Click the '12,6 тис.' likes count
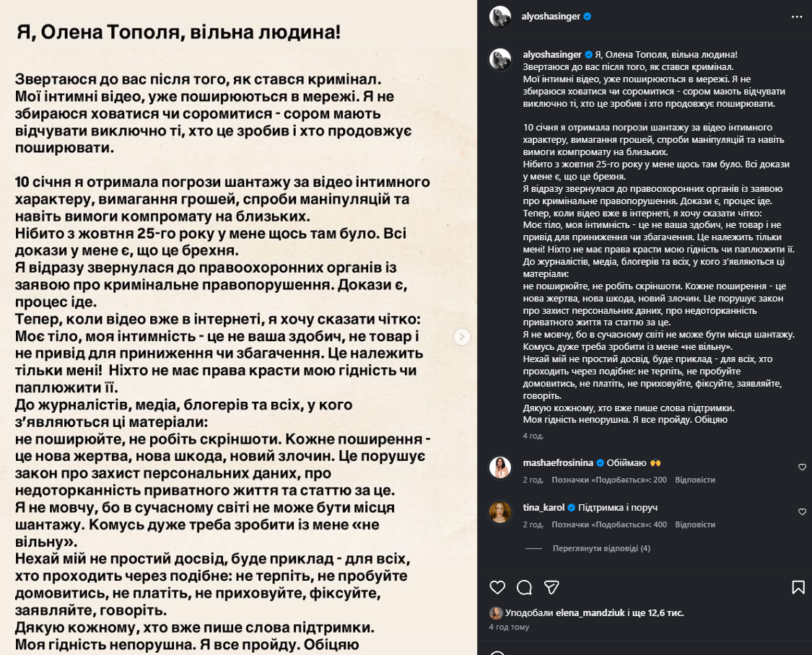This screenshot has height=655, width=812. [665, 613]
